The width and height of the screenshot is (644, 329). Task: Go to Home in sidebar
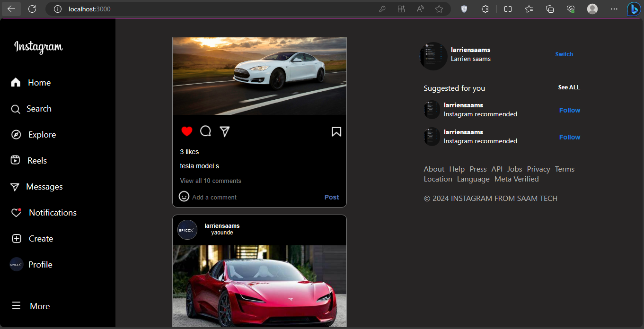point(31,83)
